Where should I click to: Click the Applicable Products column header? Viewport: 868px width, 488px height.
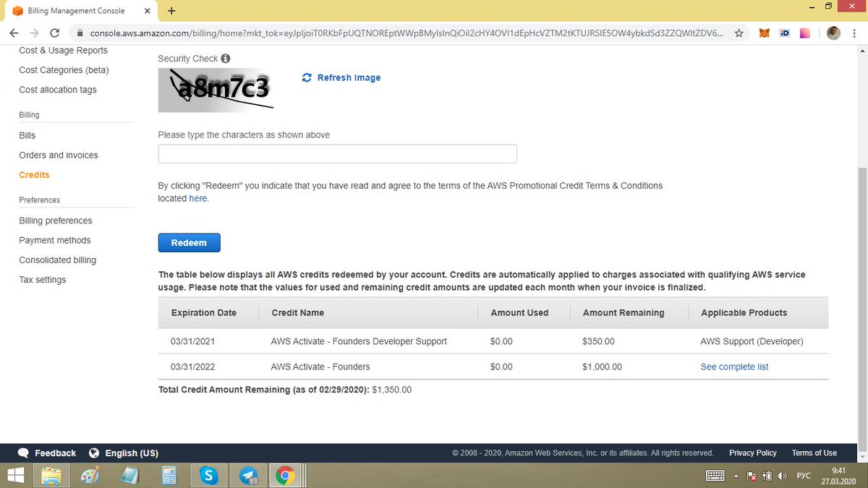[x=744, y=313]
